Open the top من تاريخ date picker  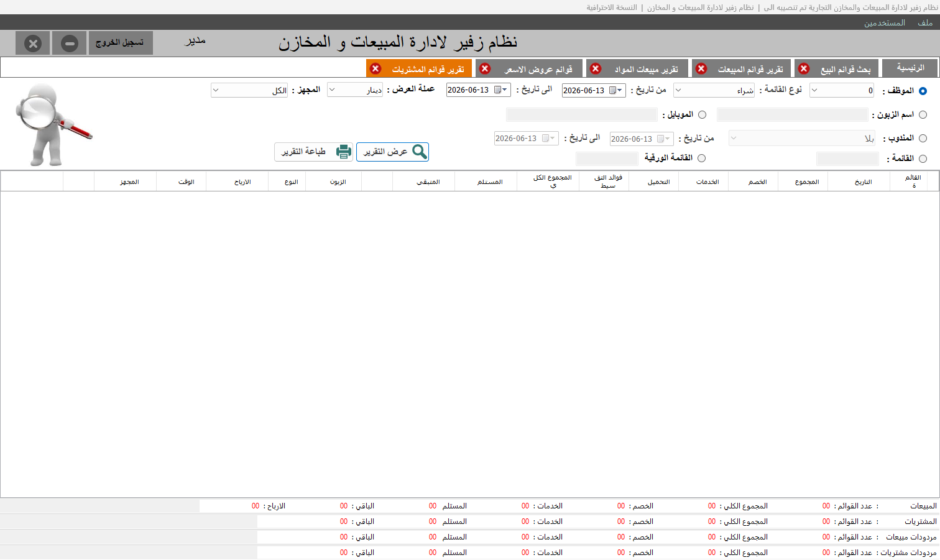[594, 90]
